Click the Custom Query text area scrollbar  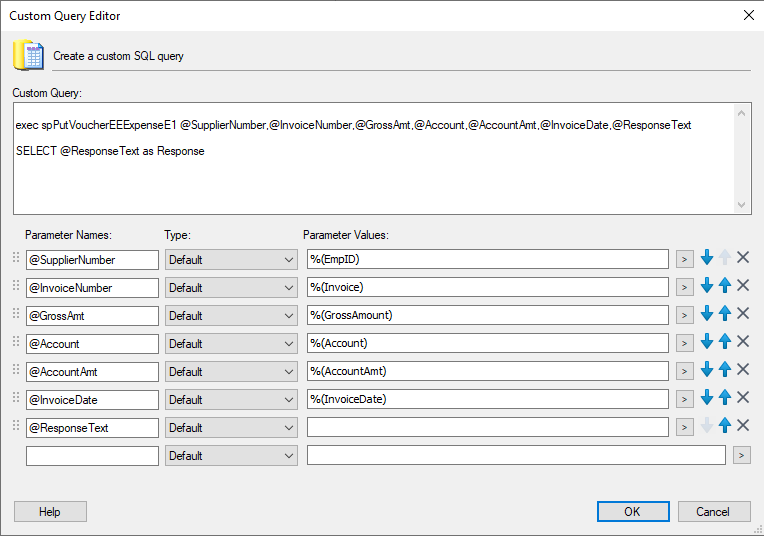point(742,157)
